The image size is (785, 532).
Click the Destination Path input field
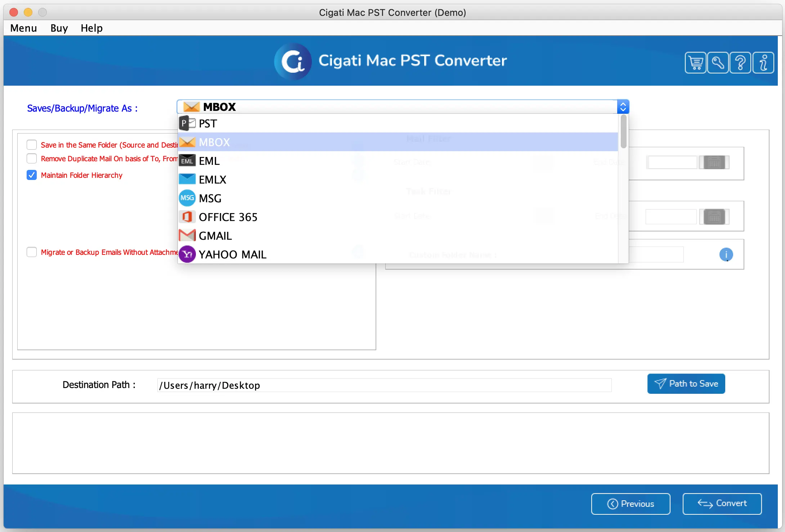coord(384,385)
